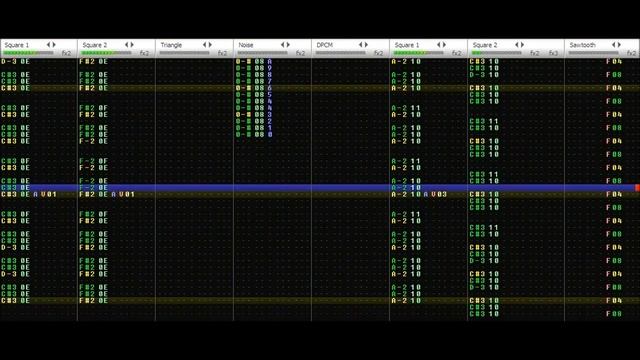Image resolution: width=640 pixels, height=360 pixels.
Task: Click the fx2 label in Triangle header
Action: pos(222,53)
